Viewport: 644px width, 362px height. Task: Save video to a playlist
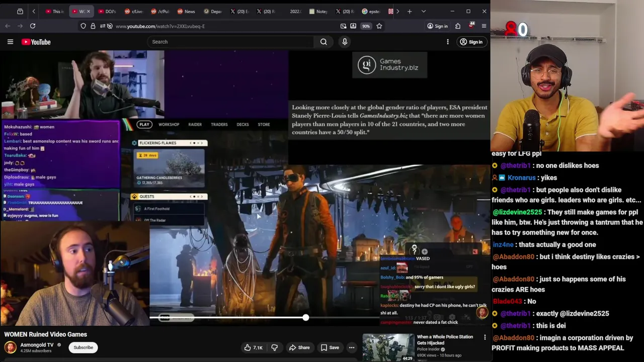pyautogui.click(x=330, y=347)
